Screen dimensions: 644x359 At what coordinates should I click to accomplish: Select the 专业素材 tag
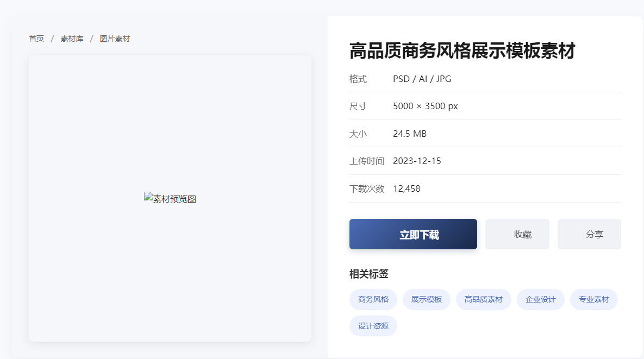[x=593, y=299]
